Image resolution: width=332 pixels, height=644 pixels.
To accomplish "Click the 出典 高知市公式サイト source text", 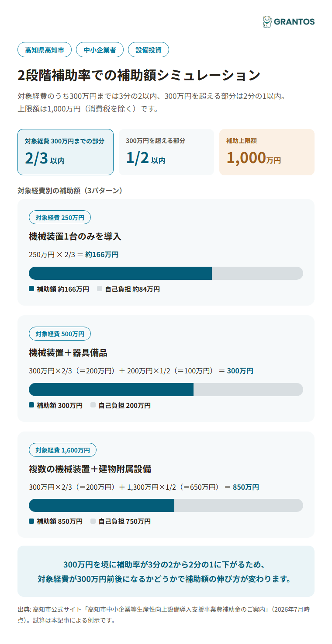I will pyautogui.click(x=164, y=614).
